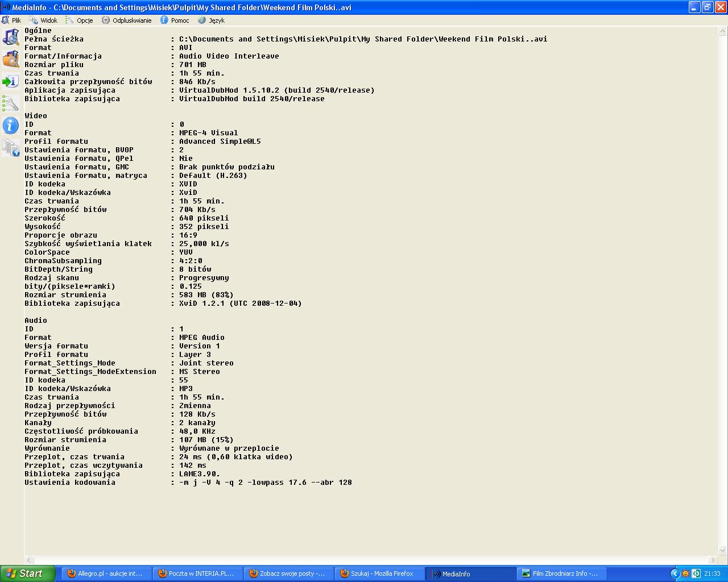This screenshot has width=728, height=582.
Task: Click the 'Pełna ścieżka' label
Action: click(54, 39)
